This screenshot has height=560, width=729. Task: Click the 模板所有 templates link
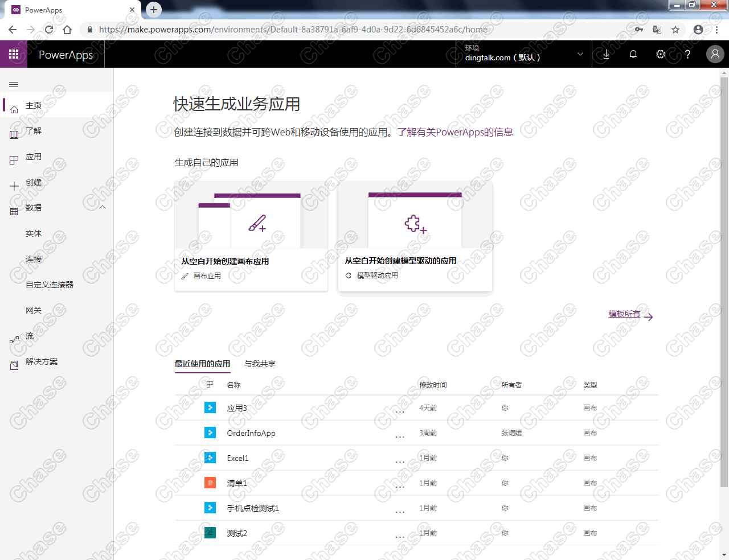[624, 313]
